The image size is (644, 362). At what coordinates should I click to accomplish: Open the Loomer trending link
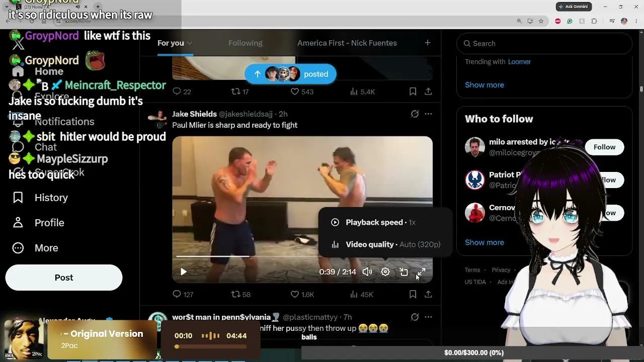[519, 62]
